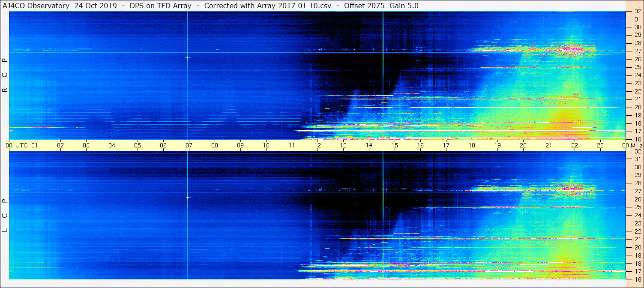Pick the 03 hour marker on the UTC axis

click(86, 145)
